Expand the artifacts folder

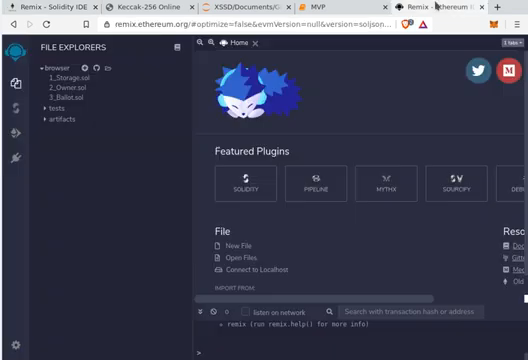45,119
